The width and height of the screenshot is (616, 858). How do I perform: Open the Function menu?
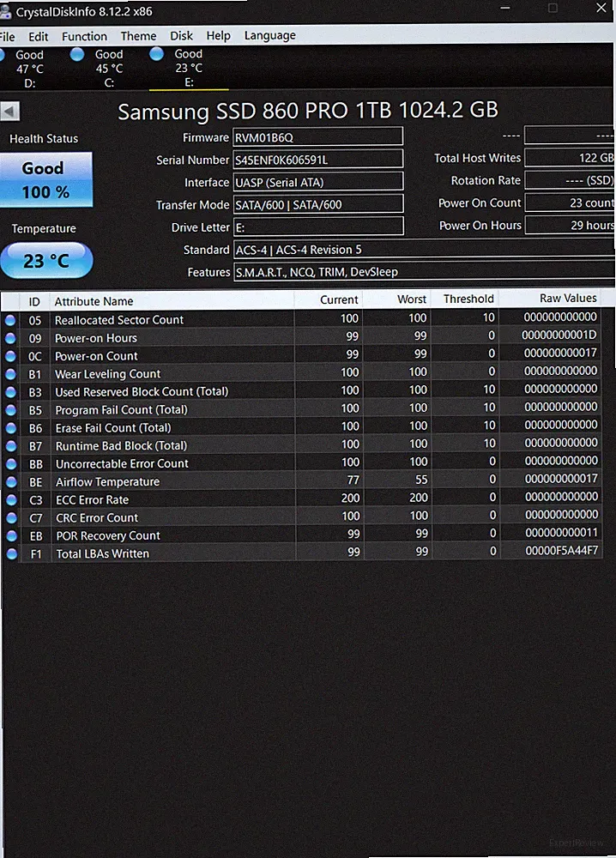(84, 37)
